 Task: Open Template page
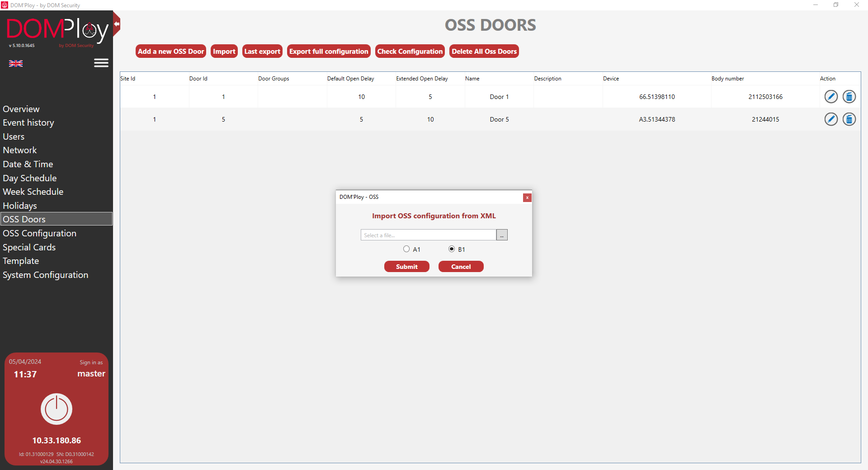(21, 261)
